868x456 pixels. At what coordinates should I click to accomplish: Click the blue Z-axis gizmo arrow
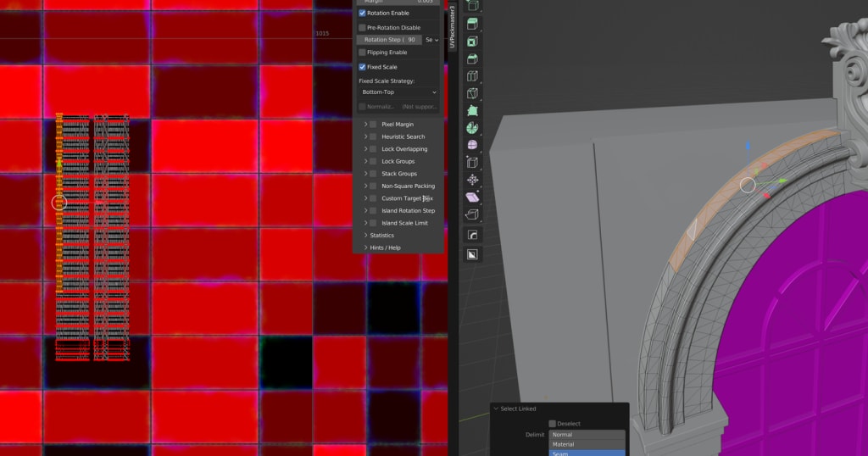748,147
